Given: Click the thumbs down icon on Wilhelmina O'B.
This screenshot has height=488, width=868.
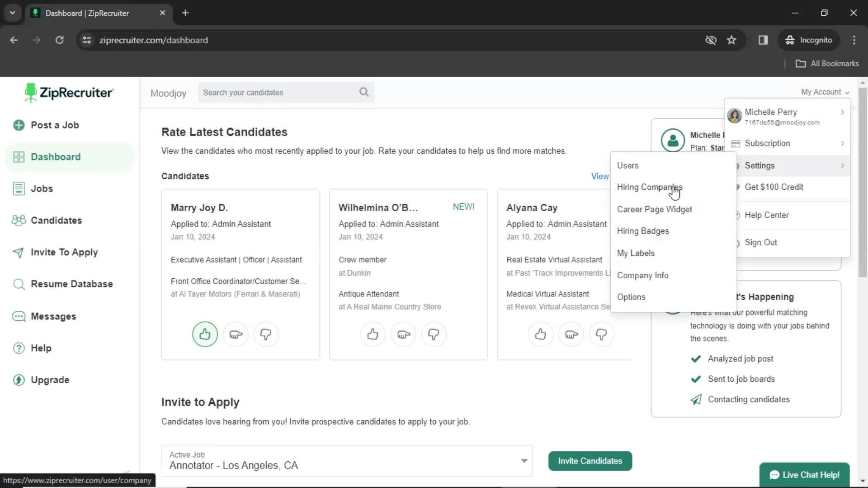Looking at the screenshot, I should click(434, 334).
